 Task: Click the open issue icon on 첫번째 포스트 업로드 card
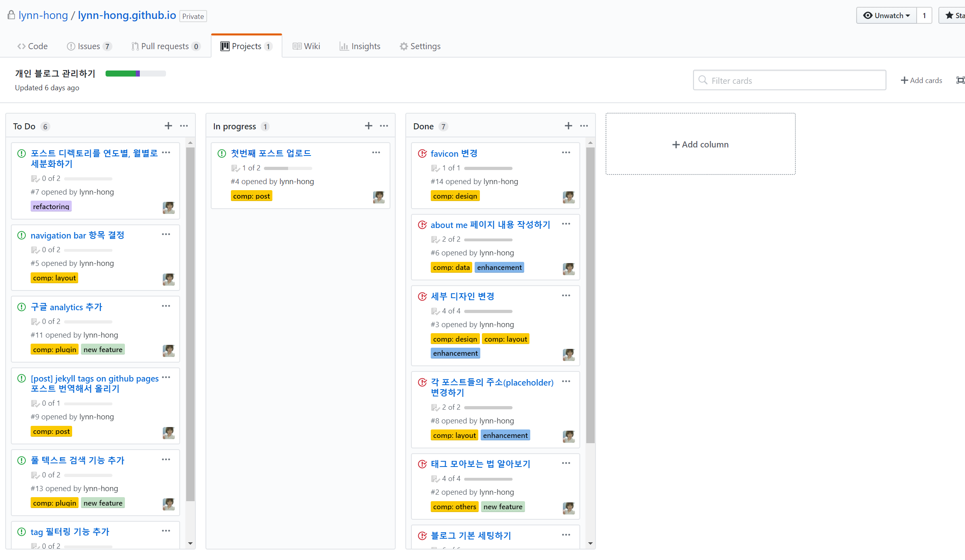222,153
